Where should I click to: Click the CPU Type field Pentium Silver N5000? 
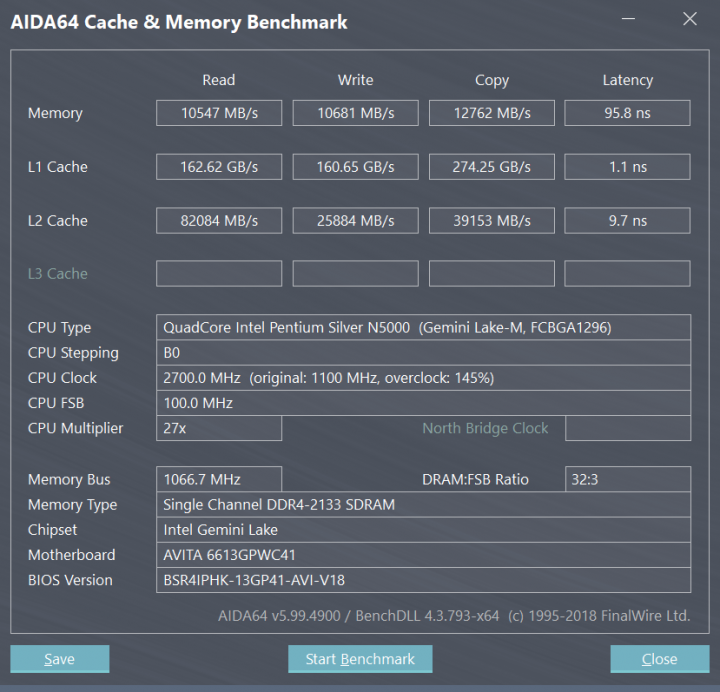tap(423, 327)
